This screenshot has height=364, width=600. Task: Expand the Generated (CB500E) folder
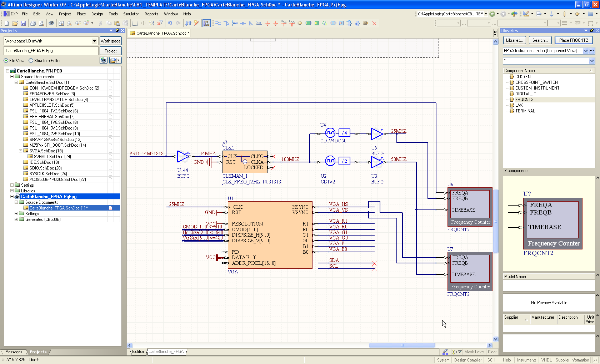16,219
